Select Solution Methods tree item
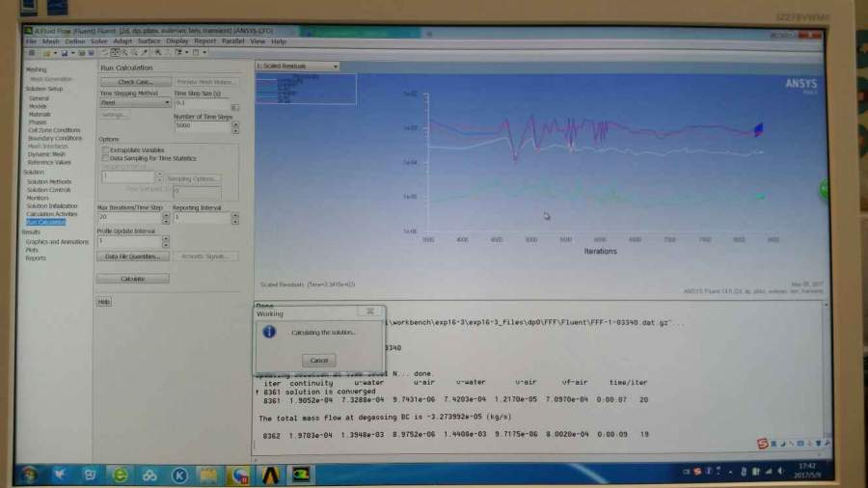 point(49,182)
